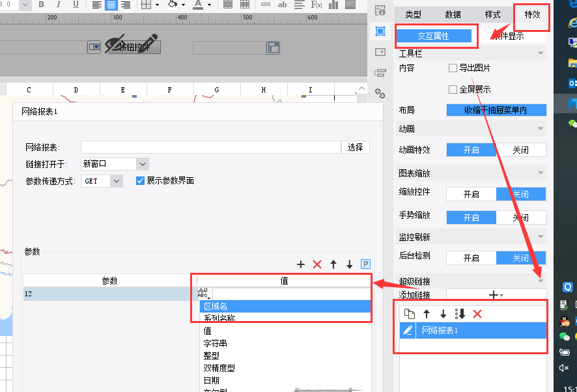
Task: Move the parameter down with the down arrow
Action: pyautogui.click(x=350, y=264)
